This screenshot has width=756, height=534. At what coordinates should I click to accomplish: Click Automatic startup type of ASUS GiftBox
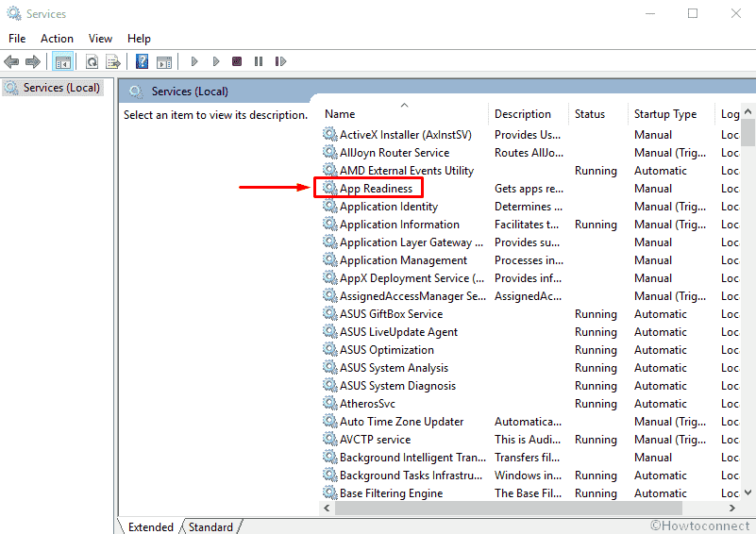tap(660, 314)
